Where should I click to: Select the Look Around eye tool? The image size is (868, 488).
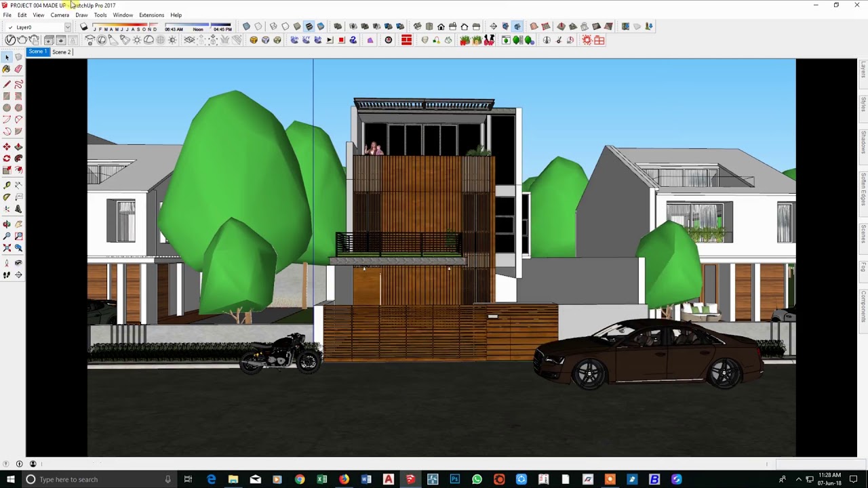pyautogui.click(x=18, y=263)
